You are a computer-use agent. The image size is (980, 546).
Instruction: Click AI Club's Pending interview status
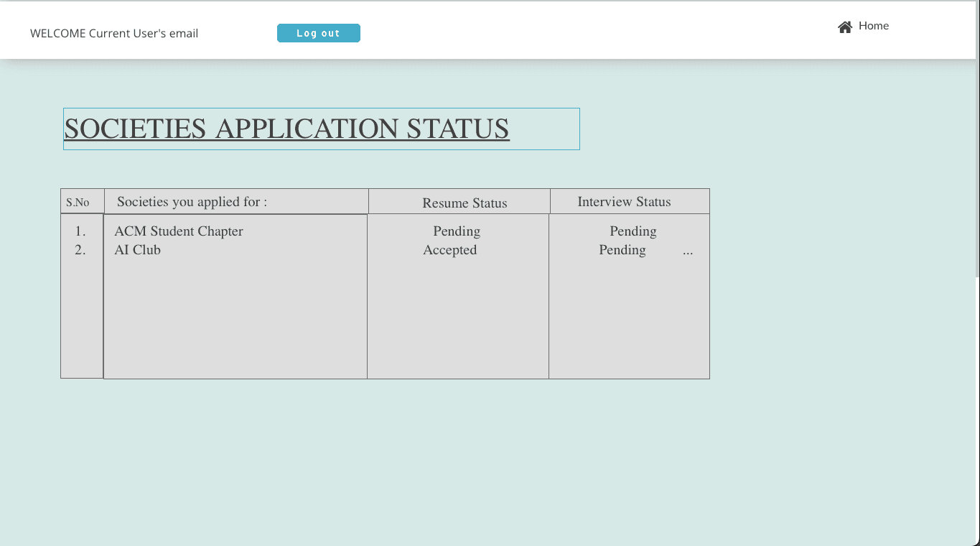pyautogui.click(x=622, y=250)
